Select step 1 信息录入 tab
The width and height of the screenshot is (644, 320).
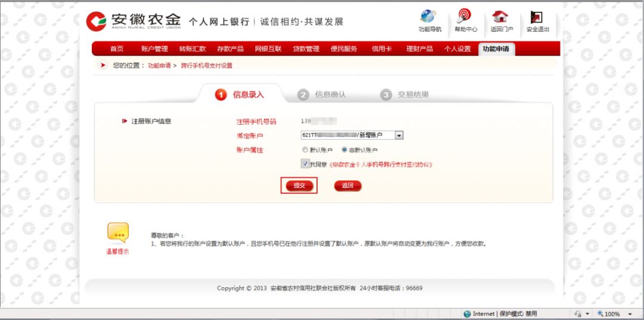tap(240, 94)
